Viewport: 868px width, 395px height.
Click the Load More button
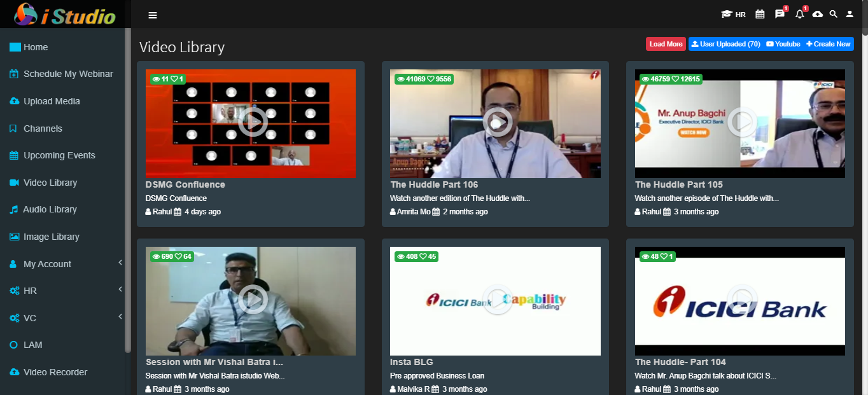666,44
